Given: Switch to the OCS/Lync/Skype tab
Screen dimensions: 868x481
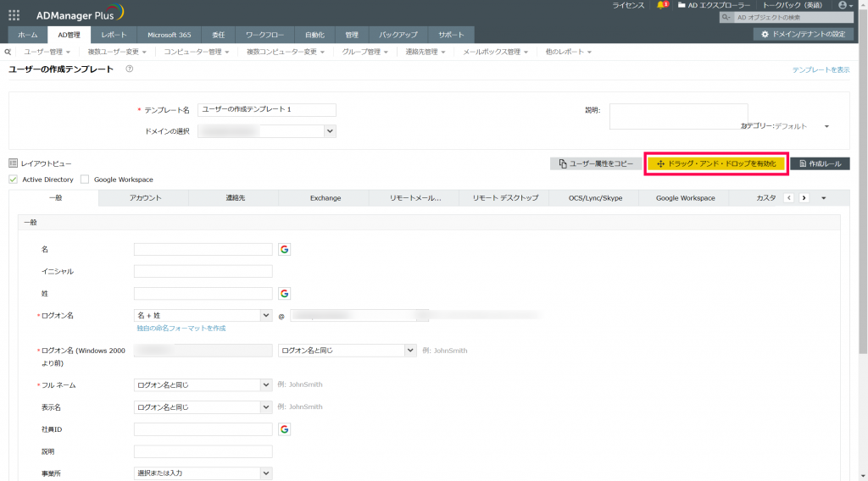Looking at the screenshot, I should tap(596, 198).
